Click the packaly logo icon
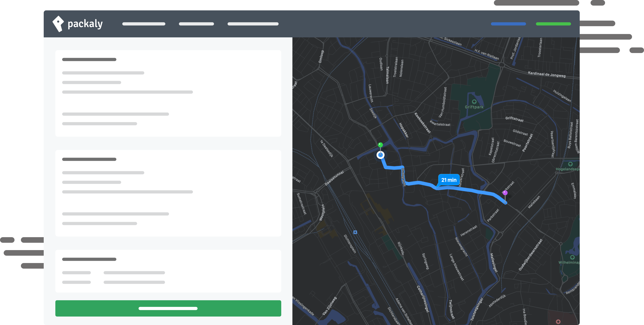This screenshot has height=325, width=644. point(58,24)
